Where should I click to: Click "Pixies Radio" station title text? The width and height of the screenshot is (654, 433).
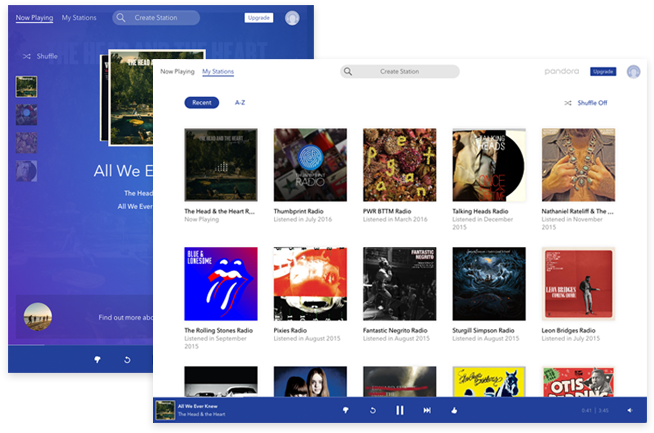[x=290, y=330]
